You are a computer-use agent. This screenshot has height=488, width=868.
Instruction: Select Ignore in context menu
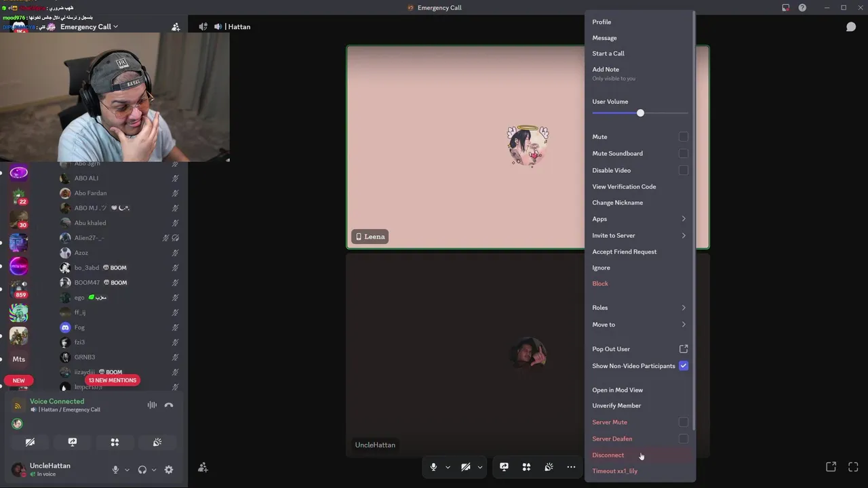coord(639,268)
